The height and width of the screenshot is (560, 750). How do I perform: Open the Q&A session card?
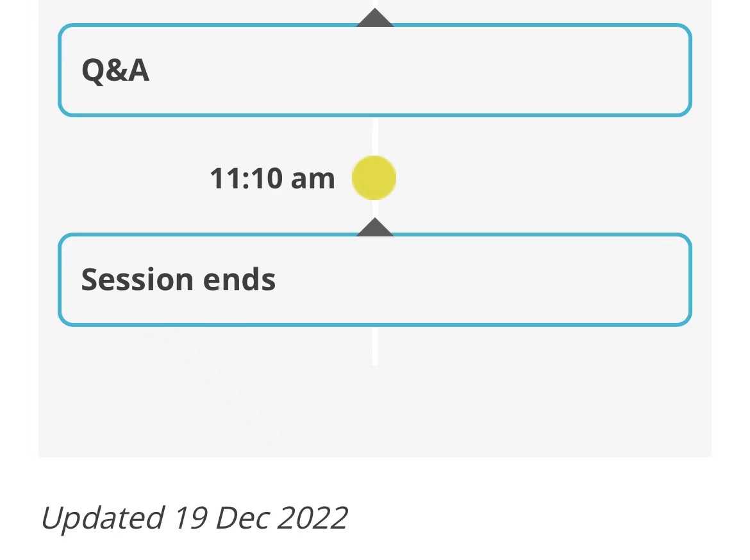(x=374, y=70)
